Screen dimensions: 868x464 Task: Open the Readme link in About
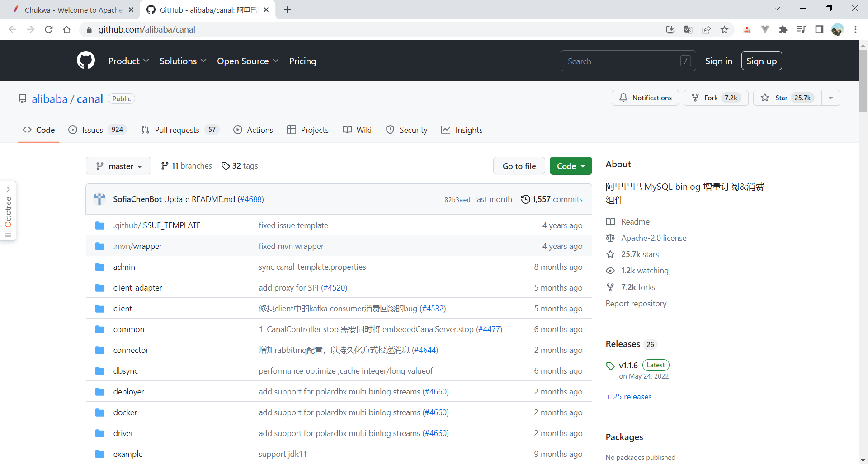point(635,222)
